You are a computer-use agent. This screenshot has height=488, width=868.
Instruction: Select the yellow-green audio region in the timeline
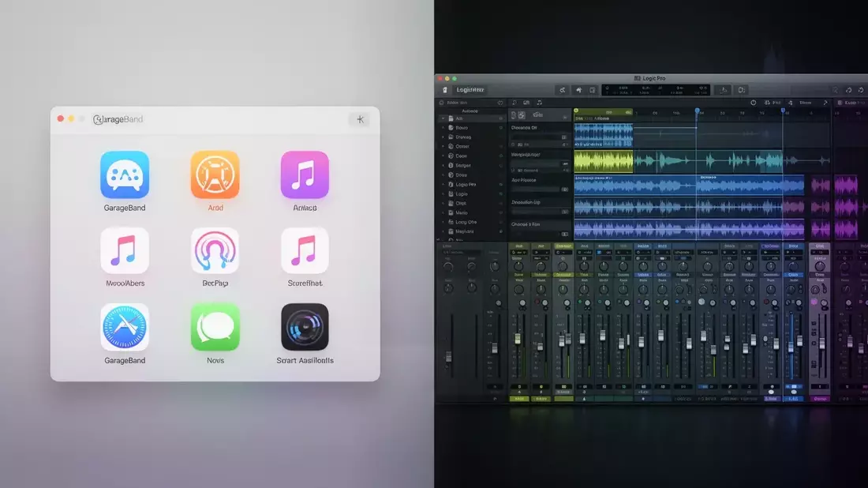pos(604,162)
